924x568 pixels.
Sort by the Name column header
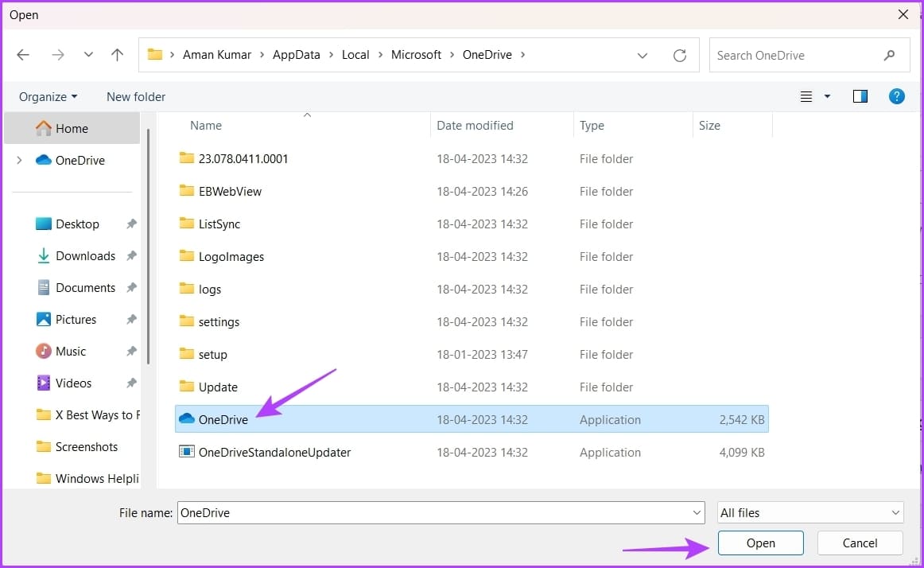coord(206,125)
